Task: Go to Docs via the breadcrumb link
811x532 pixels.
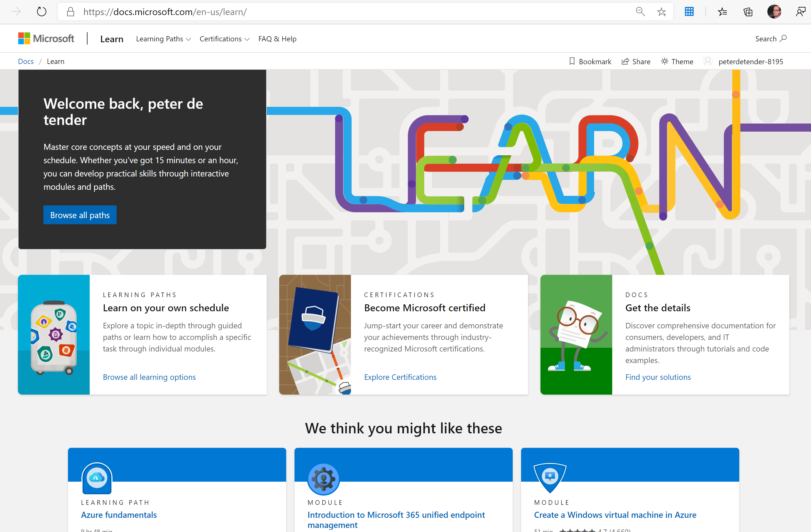Action: tap(25, 61)
